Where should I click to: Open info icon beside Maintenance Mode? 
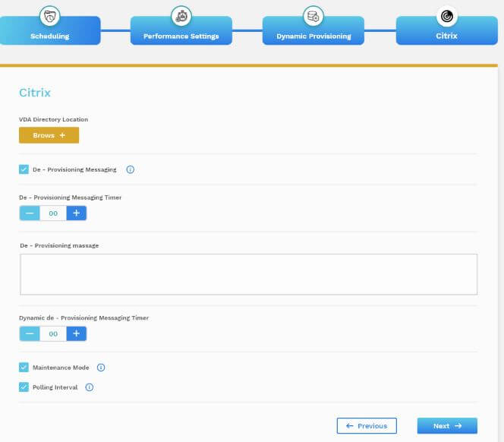pos(101,368)
